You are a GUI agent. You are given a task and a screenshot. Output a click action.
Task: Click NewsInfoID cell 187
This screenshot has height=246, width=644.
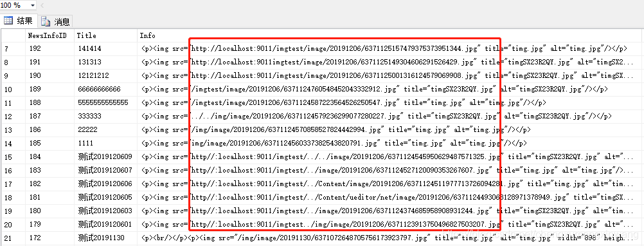tap(49, 117)
